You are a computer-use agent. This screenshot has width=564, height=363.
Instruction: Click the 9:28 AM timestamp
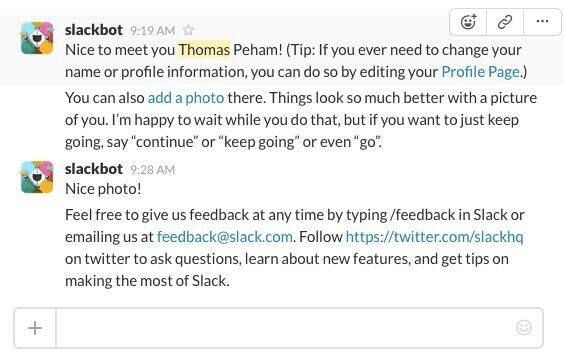[153, 170]
